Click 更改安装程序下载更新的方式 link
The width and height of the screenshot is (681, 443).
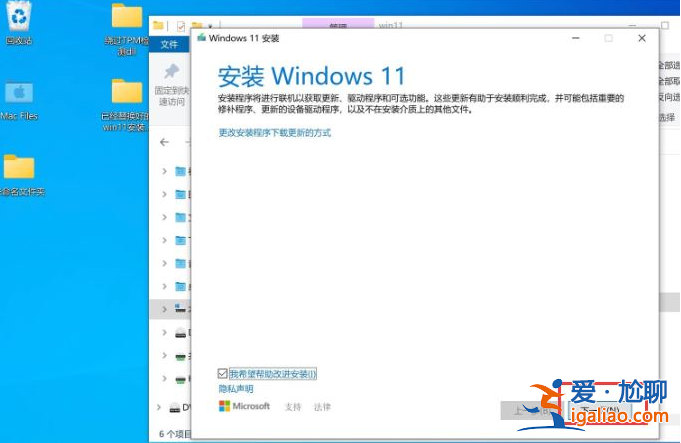tap(275, 132)
